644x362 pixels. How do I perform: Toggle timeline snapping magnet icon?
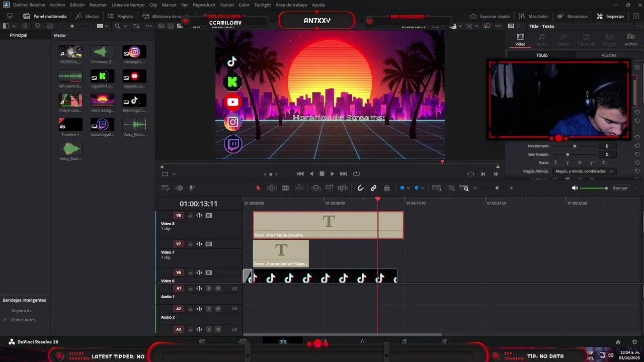click(x=360, y=188)
